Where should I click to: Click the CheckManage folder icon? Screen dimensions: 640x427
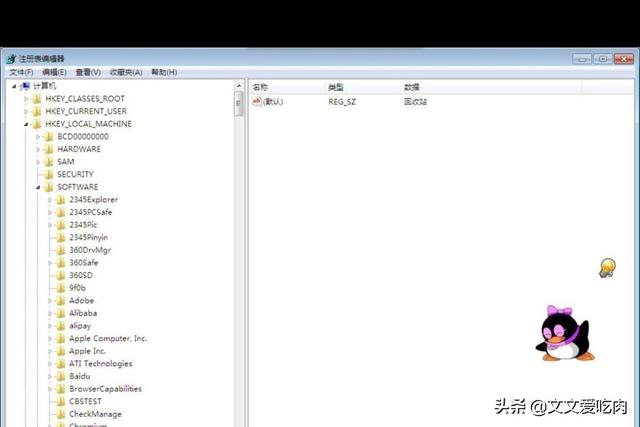coord(60,414)
